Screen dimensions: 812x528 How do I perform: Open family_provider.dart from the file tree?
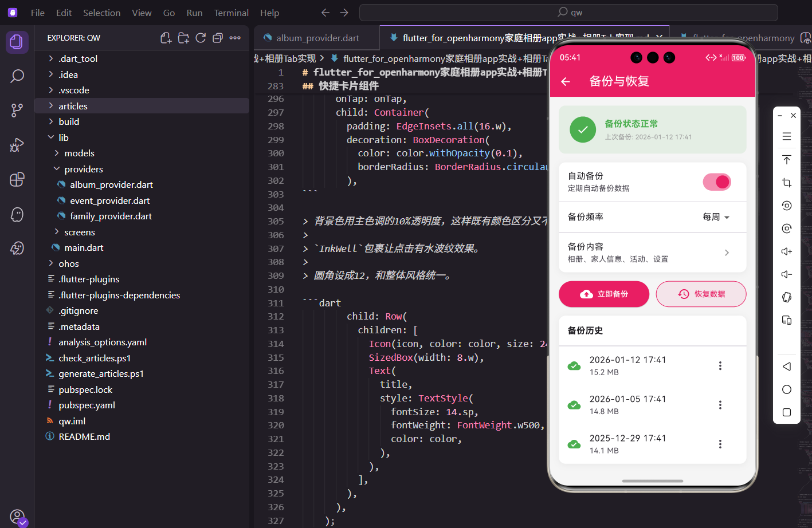pos(142,216)
